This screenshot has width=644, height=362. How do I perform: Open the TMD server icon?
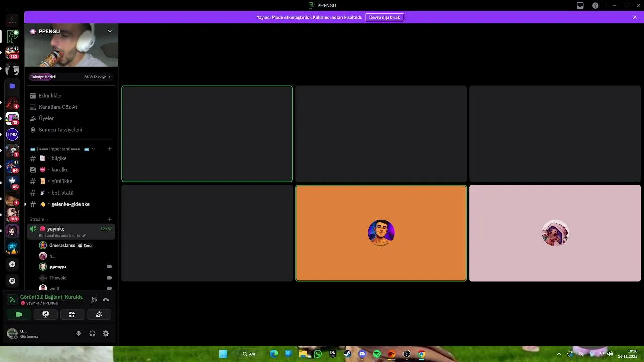(x=12, y=134)
